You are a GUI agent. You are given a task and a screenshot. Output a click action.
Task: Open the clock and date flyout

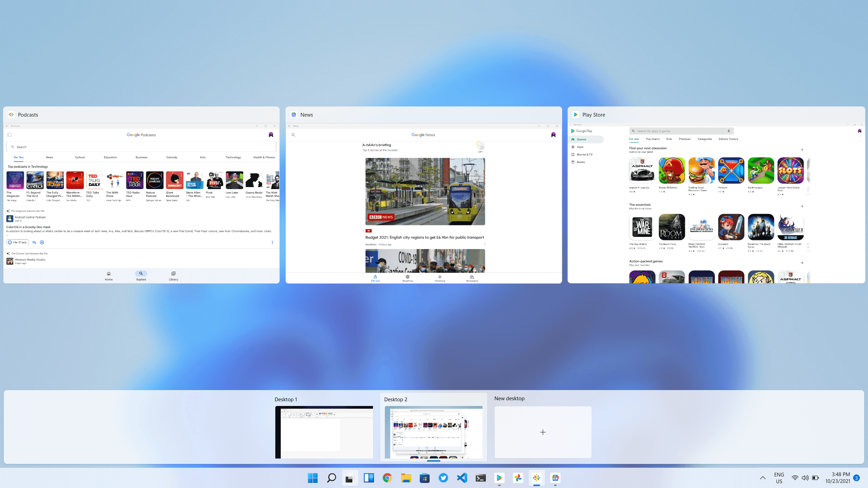pos(837,478)
